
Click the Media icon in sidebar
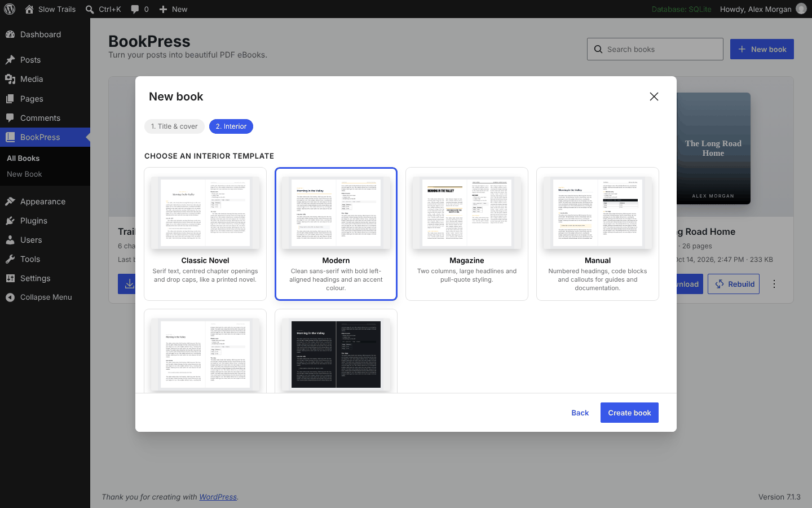(10, 79)
